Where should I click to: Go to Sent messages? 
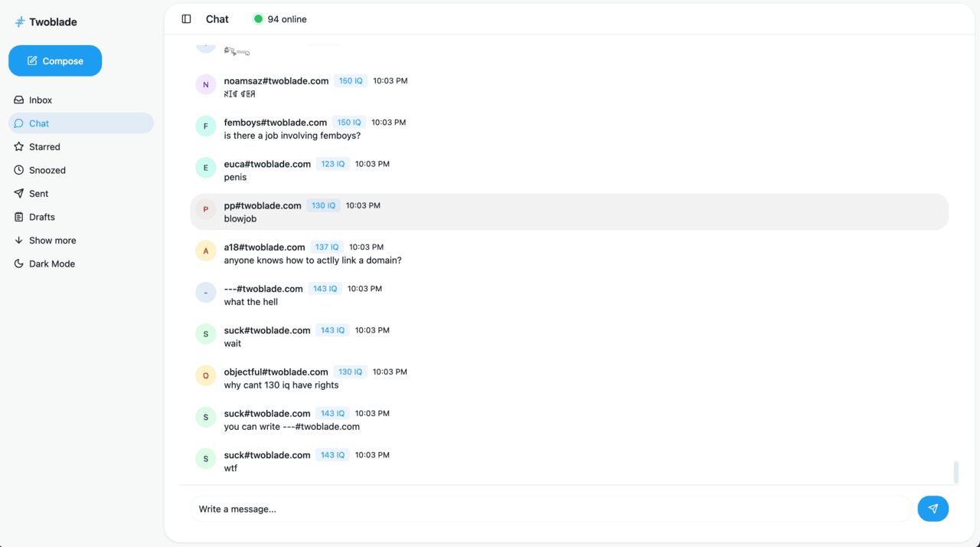point(80,194)
